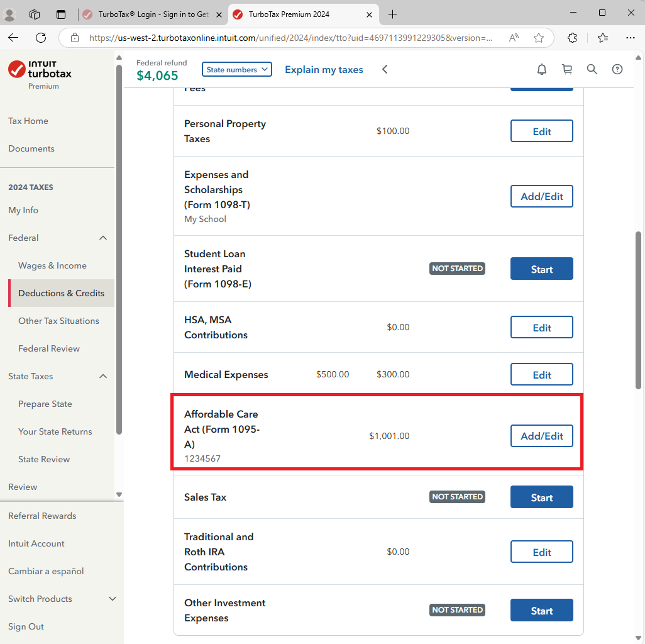Click sidebar scroll down arrow

[119, 494]
